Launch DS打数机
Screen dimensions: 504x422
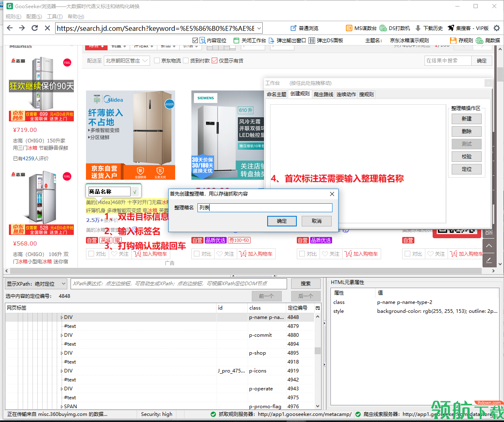click(x=395, y=28)
